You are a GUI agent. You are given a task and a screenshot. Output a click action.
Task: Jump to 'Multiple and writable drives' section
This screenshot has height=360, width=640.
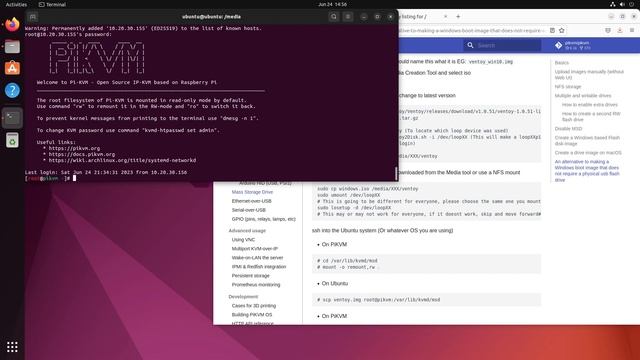(583, 96)
